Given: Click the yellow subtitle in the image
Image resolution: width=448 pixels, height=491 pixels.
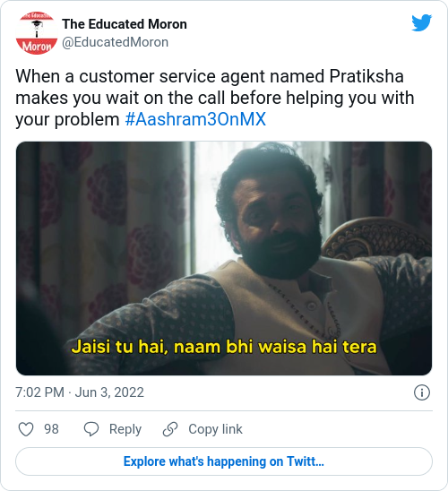Looking at the screenshot, I should click(x=224, y=347).
